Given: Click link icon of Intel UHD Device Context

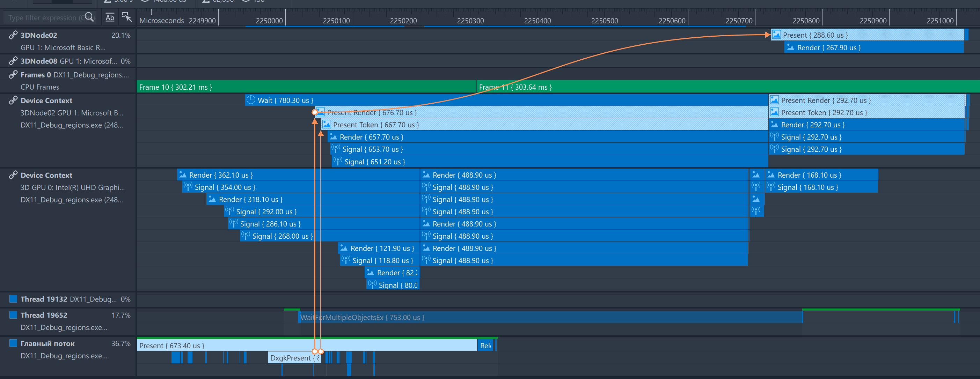Looking at the screenshot, I should pyautogui.click(x=13, y=175).
